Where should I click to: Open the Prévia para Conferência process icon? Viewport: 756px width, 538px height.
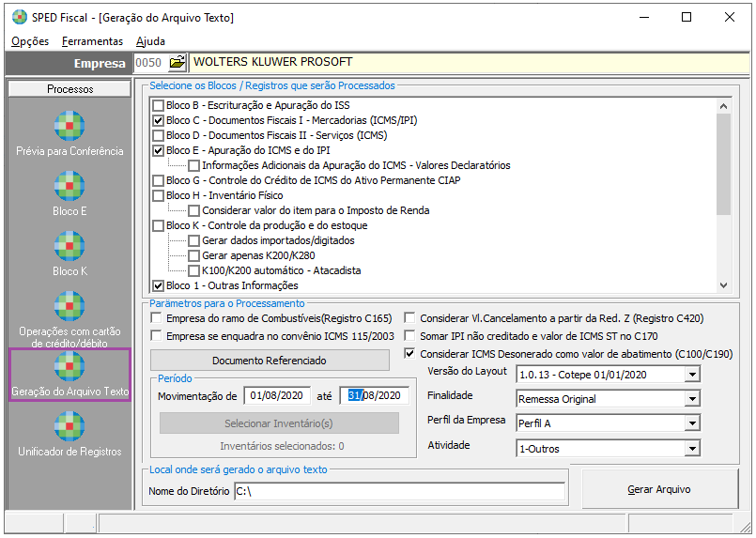pyautogui.click(x=69, y=126)
